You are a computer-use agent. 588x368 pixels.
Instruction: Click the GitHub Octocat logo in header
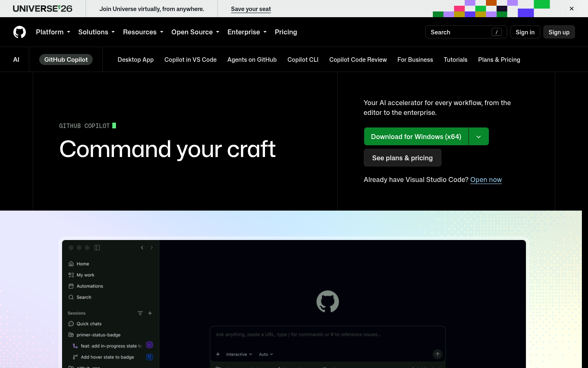tap(20, 32)
